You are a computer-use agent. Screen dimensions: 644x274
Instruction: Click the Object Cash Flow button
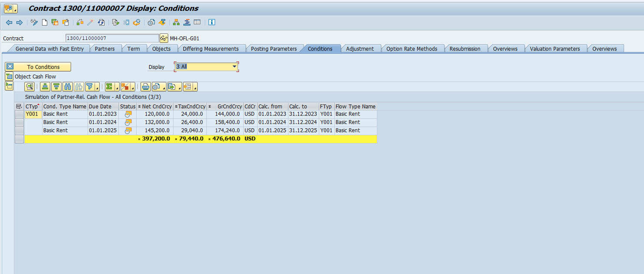[35, 76]
